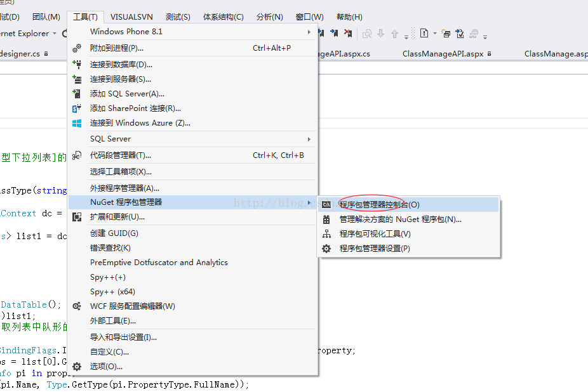Click the WCF 服务配置编辑器 gear icon
This screenshot has width=588, height=392.
(77, 306)
